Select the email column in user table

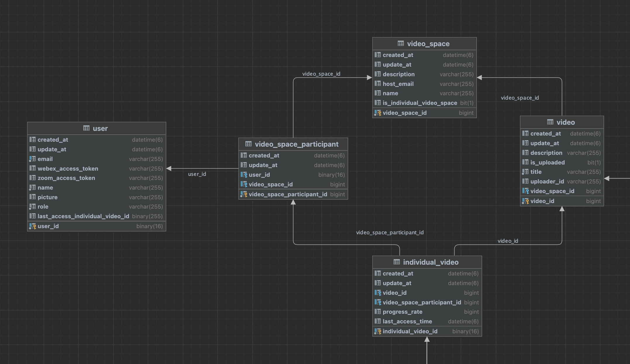[45, 159]
